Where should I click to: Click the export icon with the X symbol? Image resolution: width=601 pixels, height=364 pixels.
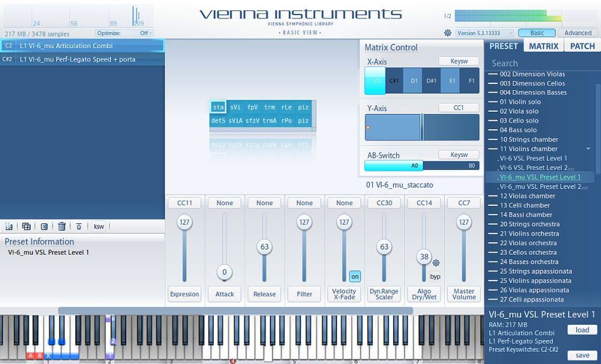coord(43,226)
